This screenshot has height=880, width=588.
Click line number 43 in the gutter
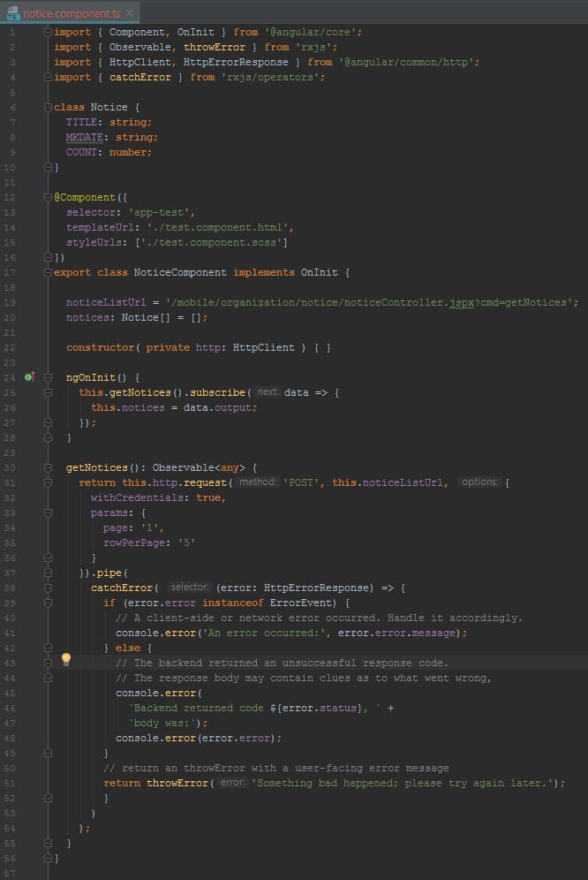(10, 663)
